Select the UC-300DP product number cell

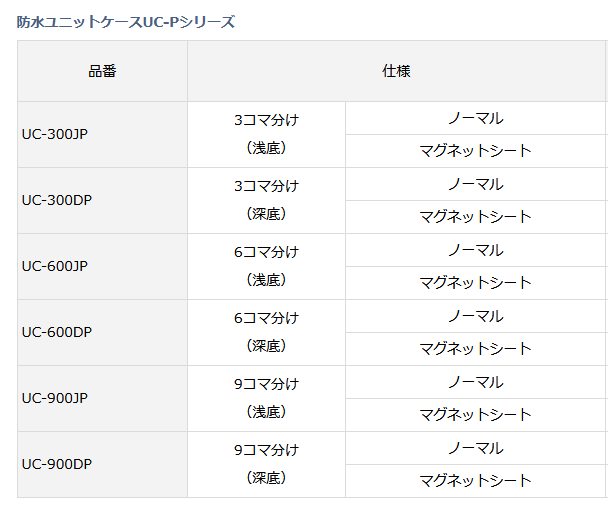57,200
